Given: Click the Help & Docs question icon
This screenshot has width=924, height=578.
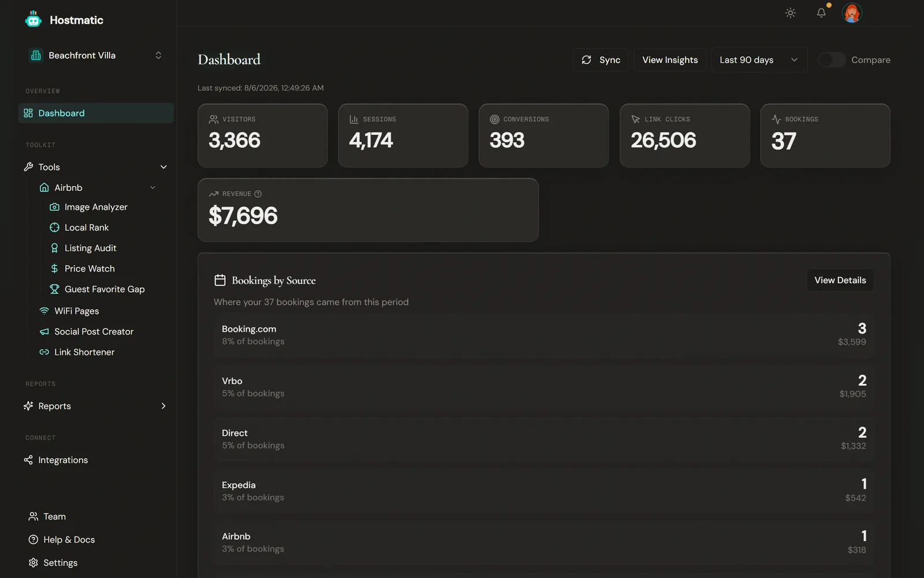Looking at the screenshot, I should click(33, 540).
